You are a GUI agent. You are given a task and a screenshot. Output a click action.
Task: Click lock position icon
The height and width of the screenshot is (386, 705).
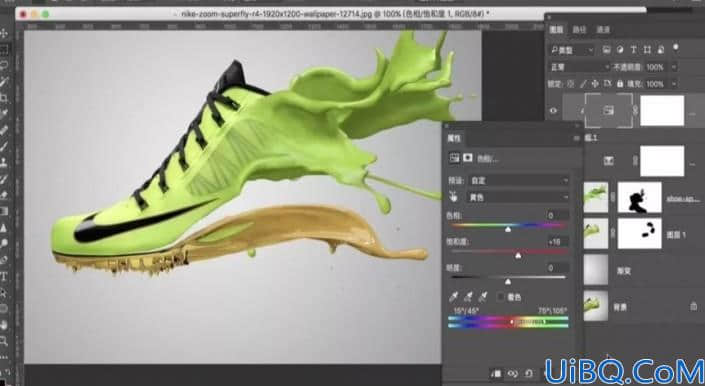(x=595, y=84)
